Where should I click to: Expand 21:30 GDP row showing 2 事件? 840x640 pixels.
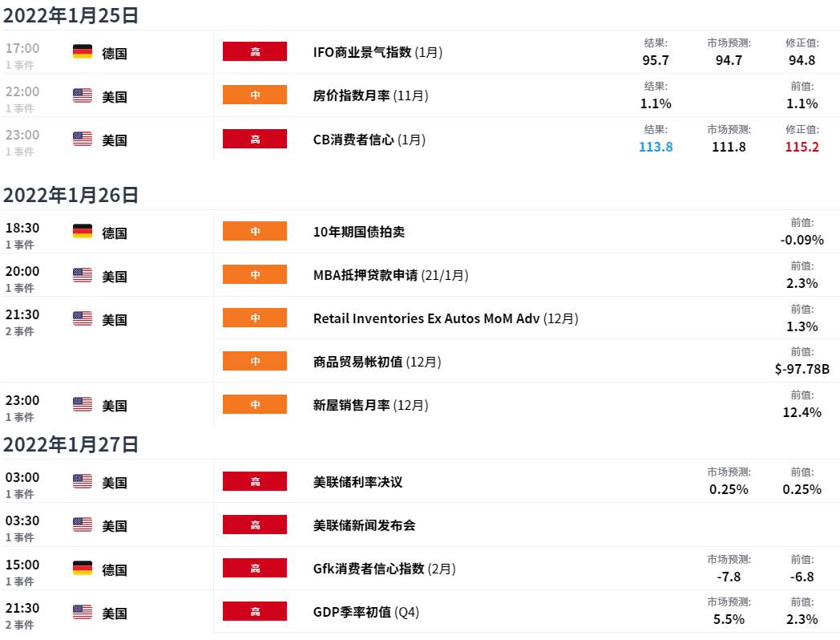click(22, 616)
